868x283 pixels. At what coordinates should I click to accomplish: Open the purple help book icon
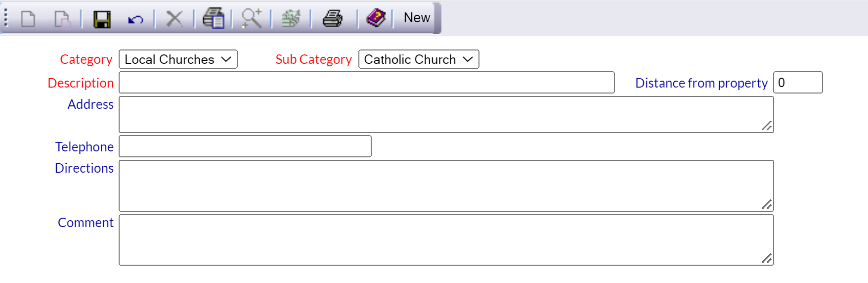[x=376, y=18]
